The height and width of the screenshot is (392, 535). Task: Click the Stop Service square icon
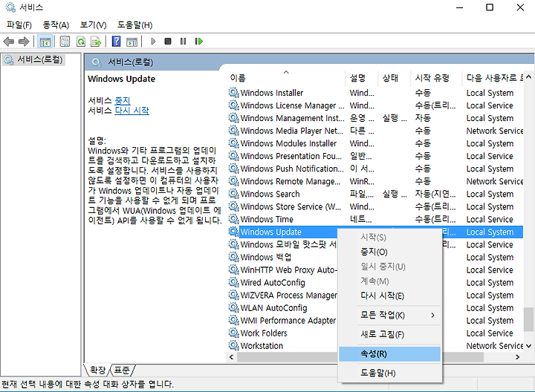click(168, 42)
